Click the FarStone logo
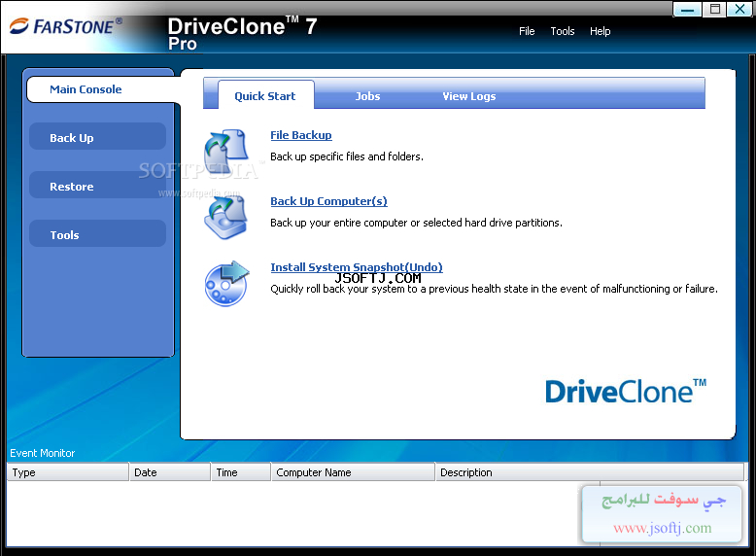 tap(66, 26)
